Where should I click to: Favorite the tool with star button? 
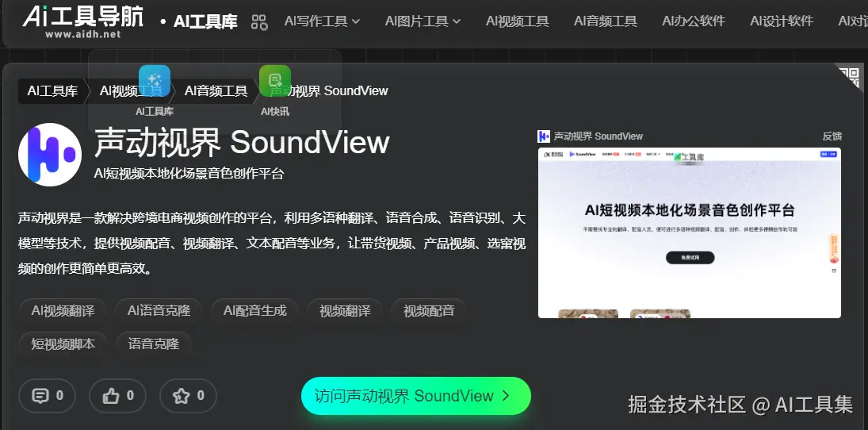pyautogui.click(x=188, y=396)
